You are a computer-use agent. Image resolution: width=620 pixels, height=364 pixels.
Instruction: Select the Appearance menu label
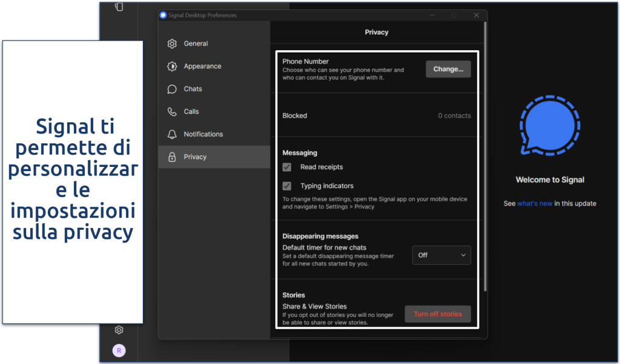(202, 67)
